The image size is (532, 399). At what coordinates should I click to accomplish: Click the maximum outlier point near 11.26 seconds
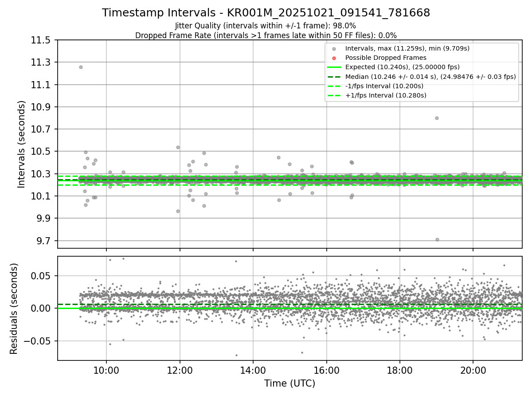tap(81, 67)
